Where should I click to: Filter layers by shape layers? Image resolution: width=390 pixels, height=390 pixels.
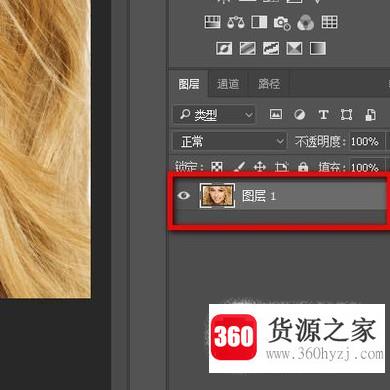(x=347, y=115)
